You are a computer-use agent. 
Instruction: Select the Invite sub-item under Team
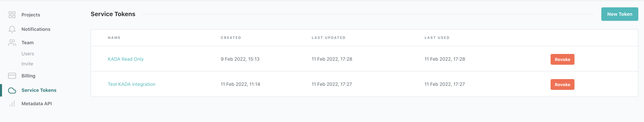[27, 64]
